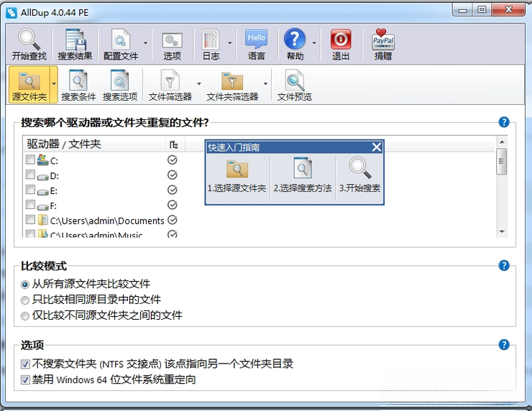Viewport: 532px width, 411px height.
Task: Toggle subfolder scan icon for D:
Action: point(173,175)
